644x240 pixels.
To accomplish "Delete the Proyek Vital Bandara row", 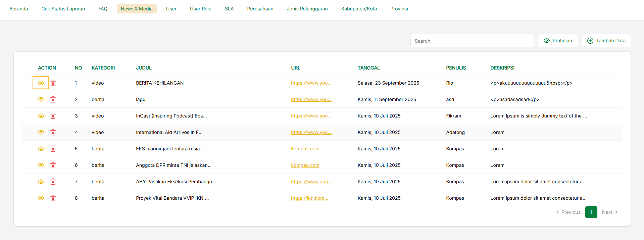I will coord(53,198).
